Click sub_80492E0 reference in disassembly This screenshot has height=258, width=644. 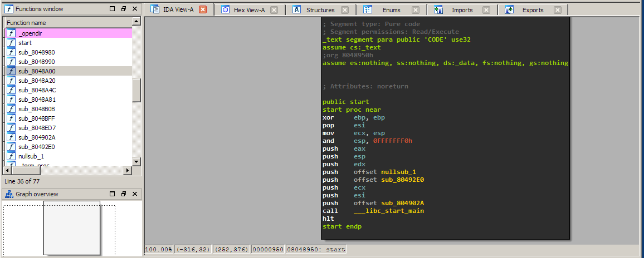point(402,180)
